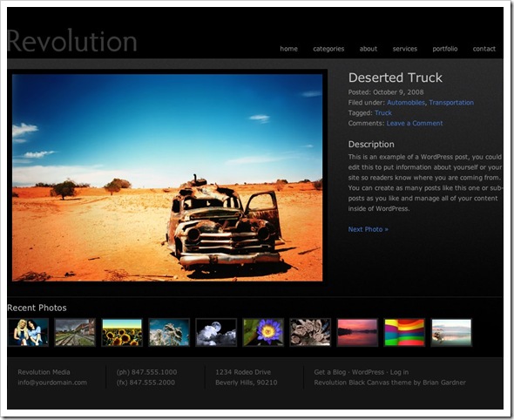Viewport: 514px width, 420px height.
Task: Open the services menu item
Action: pyautogui.click(x=405, y=49)
